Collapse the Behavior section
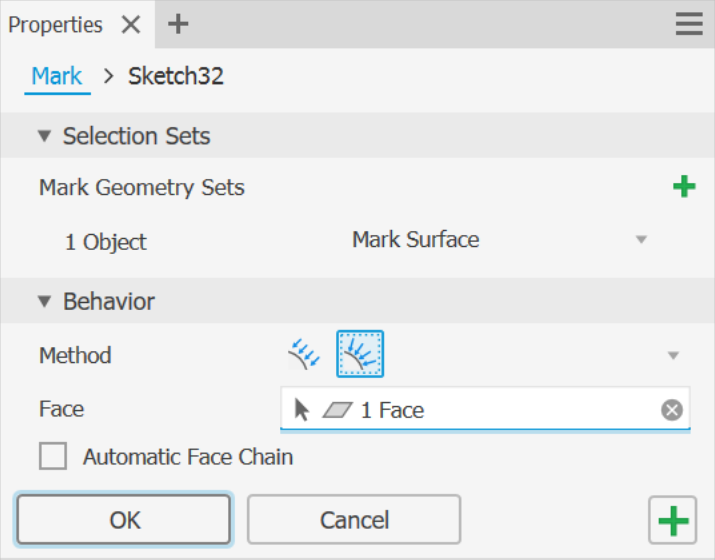This screenshot has height=560, width=715. 44,301
